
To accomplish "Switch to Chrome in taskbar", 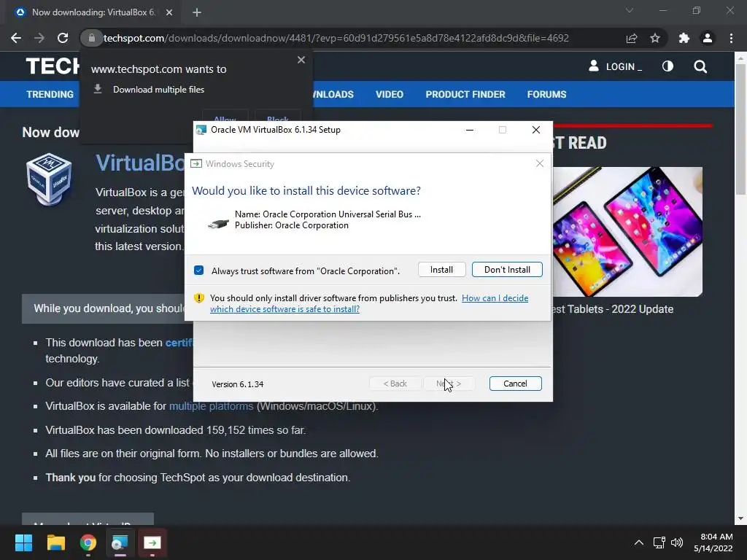I will pyautogui.click(x=88, y=542).
